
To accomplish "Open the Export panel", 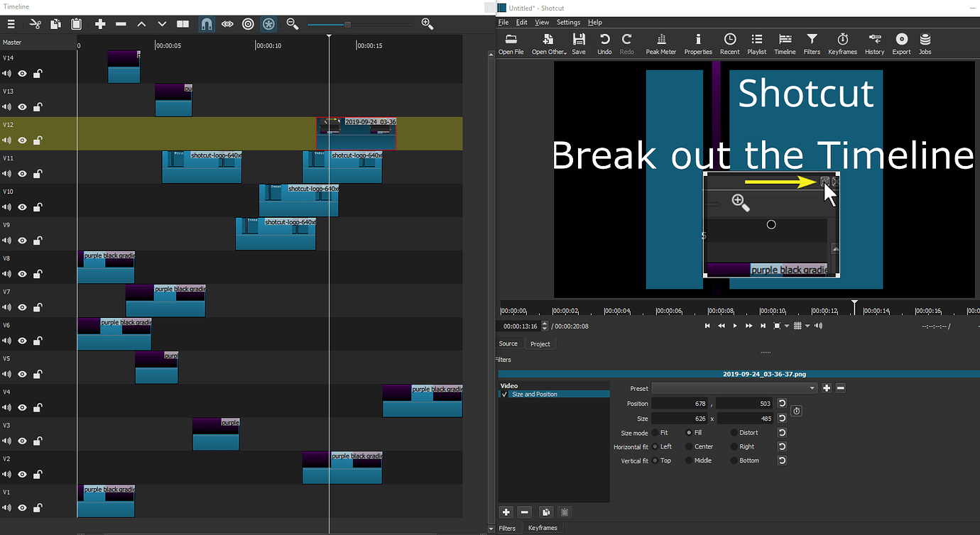I will 900,43.
